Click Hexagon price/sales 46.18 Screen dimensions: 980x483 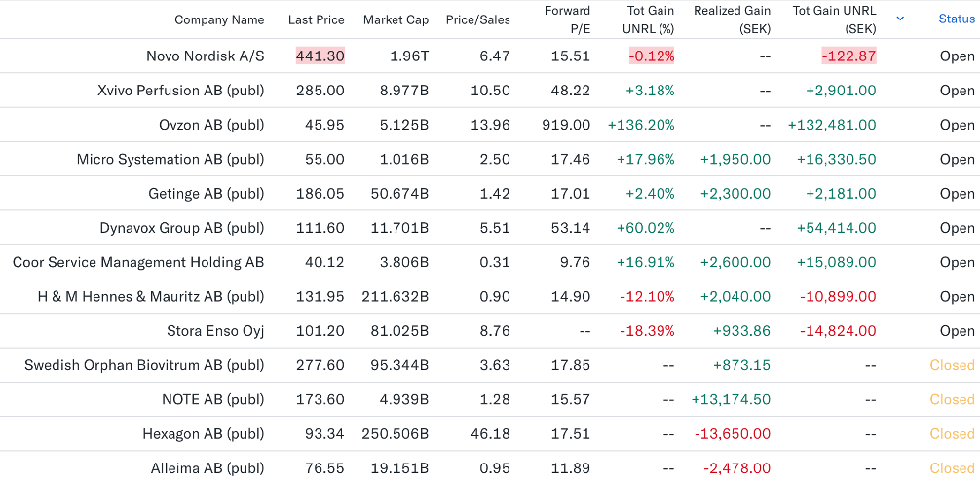click(x=492, y=433)
